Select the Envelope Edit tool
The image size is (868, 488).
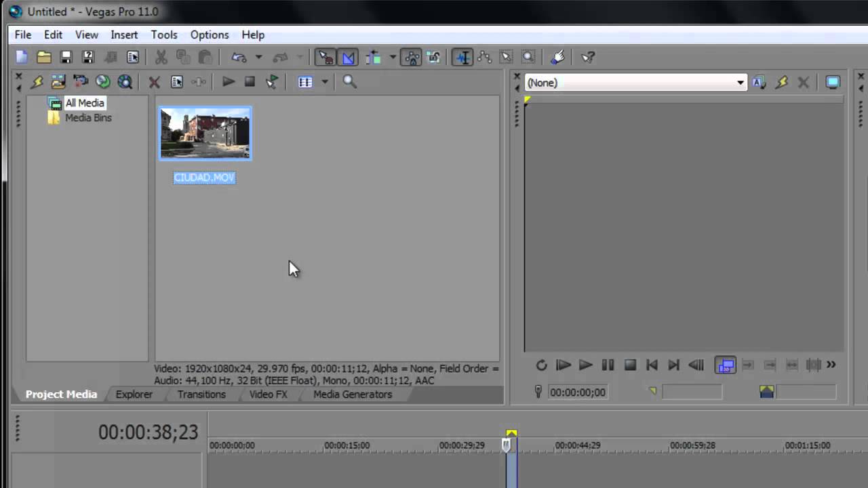[x=484, y=58]
